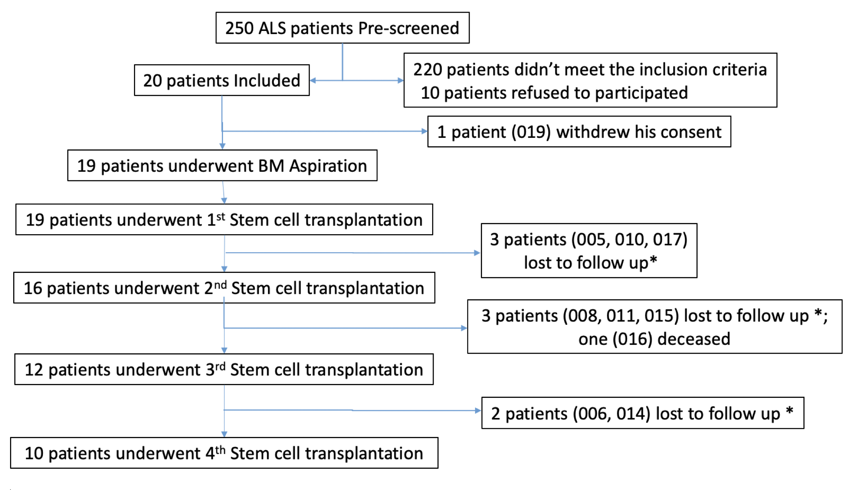Select the "20 patients Included" box
The height and width of the screenshot is (490, 868).
221,81
